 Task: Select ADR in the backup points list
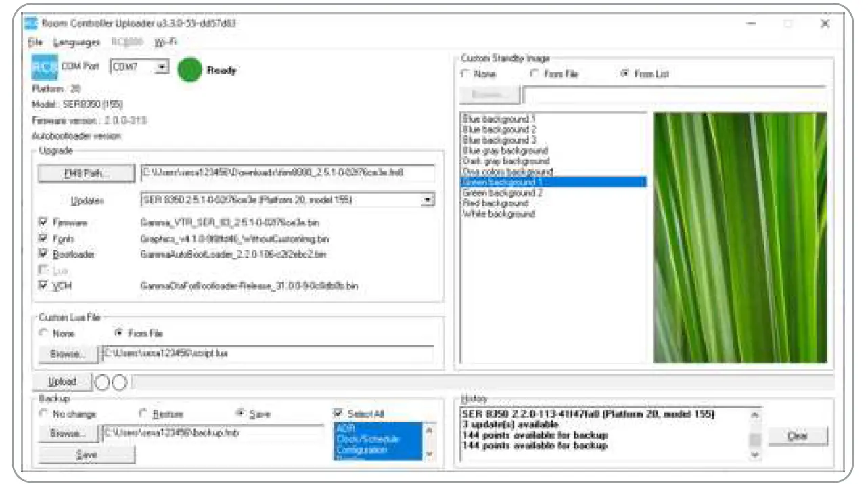pos(378,428)
